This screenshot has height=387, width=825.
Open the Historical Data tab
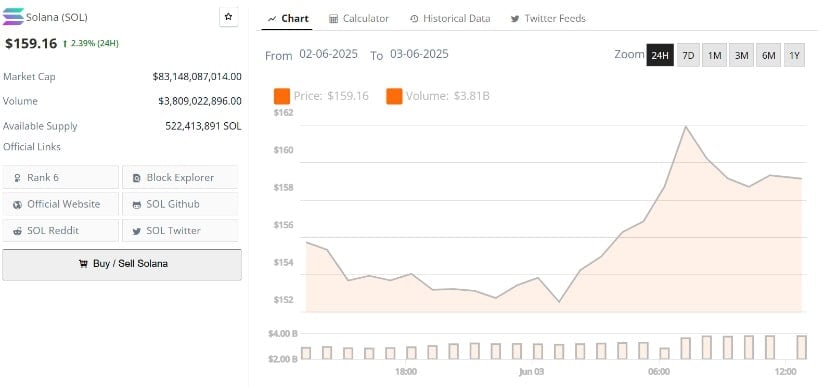[450, 18]
